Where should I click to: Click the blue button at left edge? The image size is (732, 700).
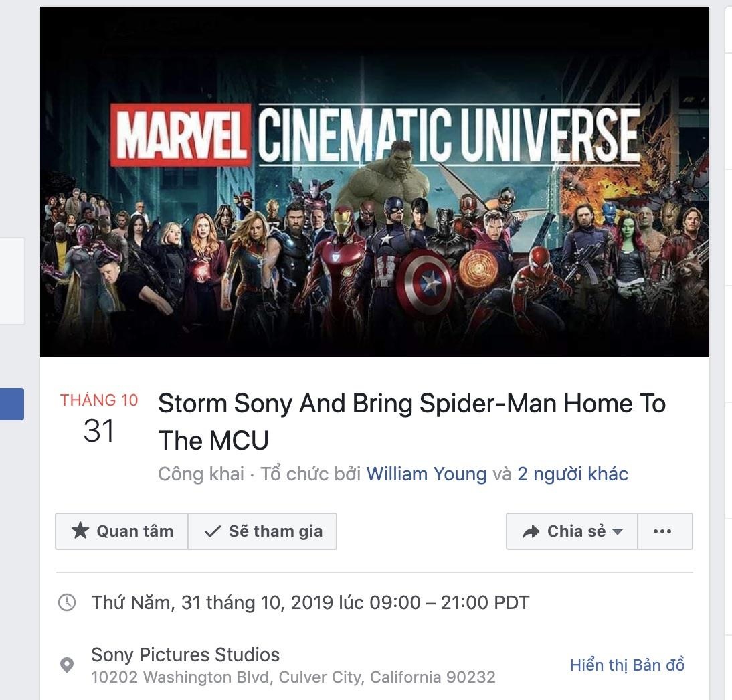click(11, 404)
